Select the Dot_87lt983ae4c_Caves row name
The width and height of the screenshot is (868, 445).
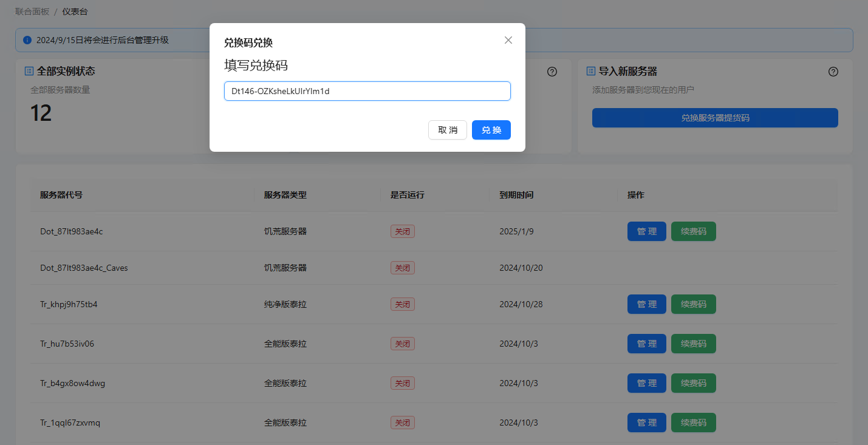(x=84, y=268)
